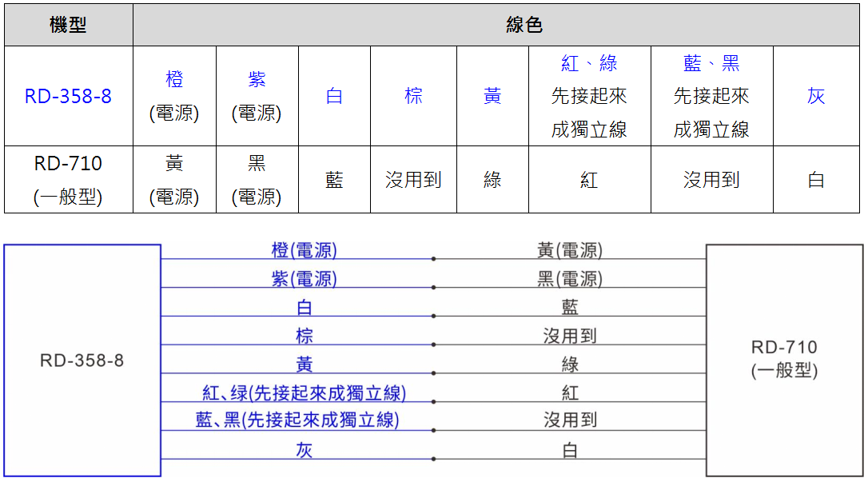This screenshot has width=868, height=482.
Task: Click table cell 沒用到 below 藍、黑
Action: click(x=712, y=180)
